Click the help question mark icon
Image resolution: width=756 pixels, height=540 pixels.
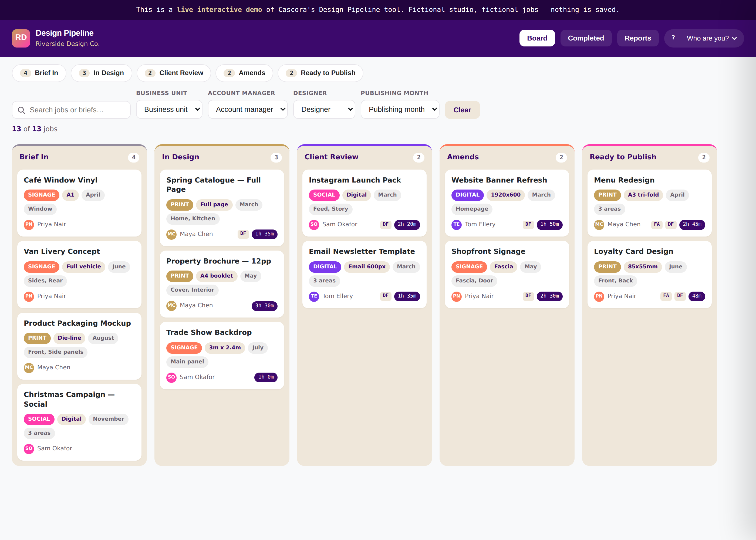click(673, 38)
